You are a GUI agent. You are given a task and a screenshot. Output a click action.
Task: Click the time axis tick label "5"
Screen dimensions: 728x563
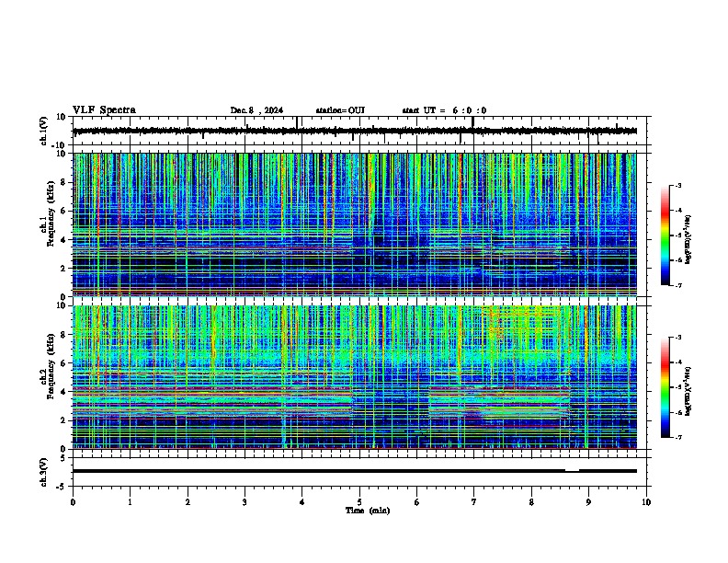click(x=359, y=502)
